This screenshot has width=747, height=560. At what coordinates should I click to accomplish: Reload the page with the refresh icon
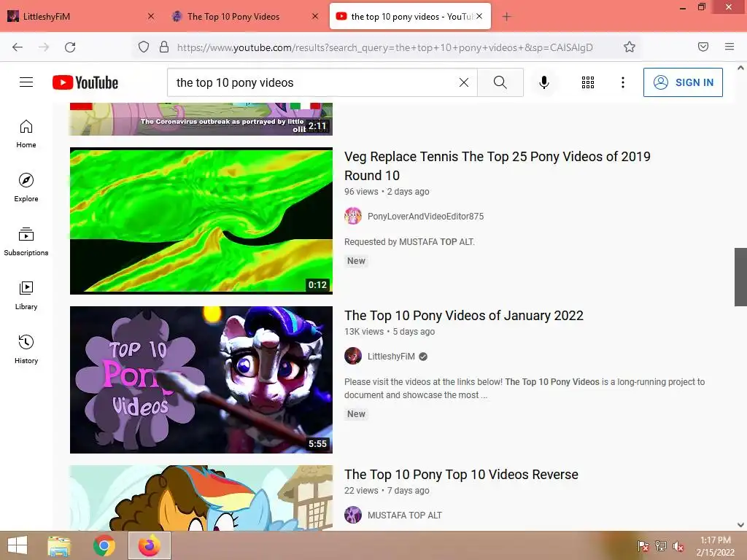coord(70,47)
